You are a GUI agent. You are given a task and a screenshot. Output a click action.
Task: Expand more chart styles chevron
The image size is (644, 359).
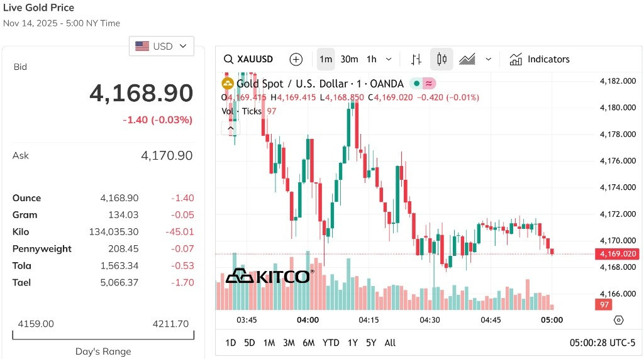(x=488, y=59)
